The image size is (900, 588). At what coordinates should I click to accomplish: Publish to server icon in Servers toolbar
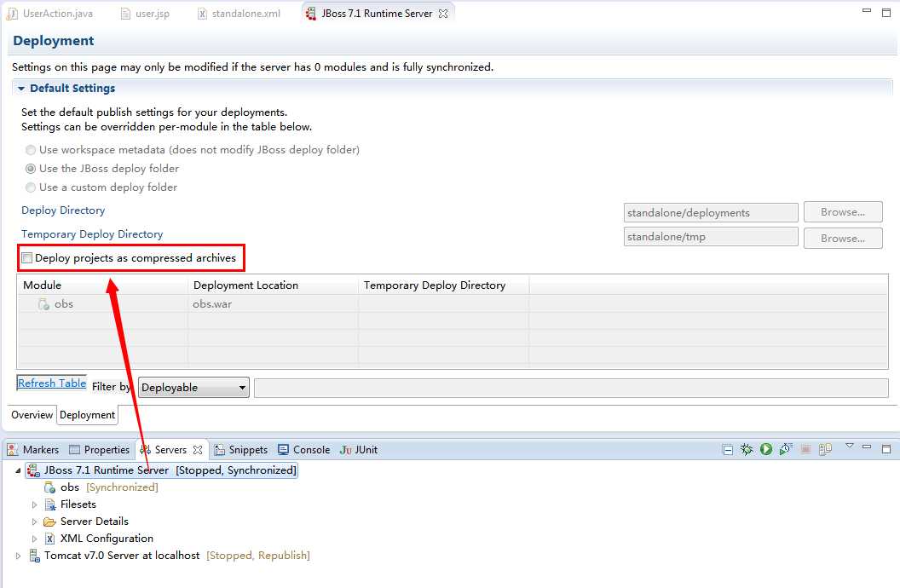pyautogui.click(x=825, y=449)
